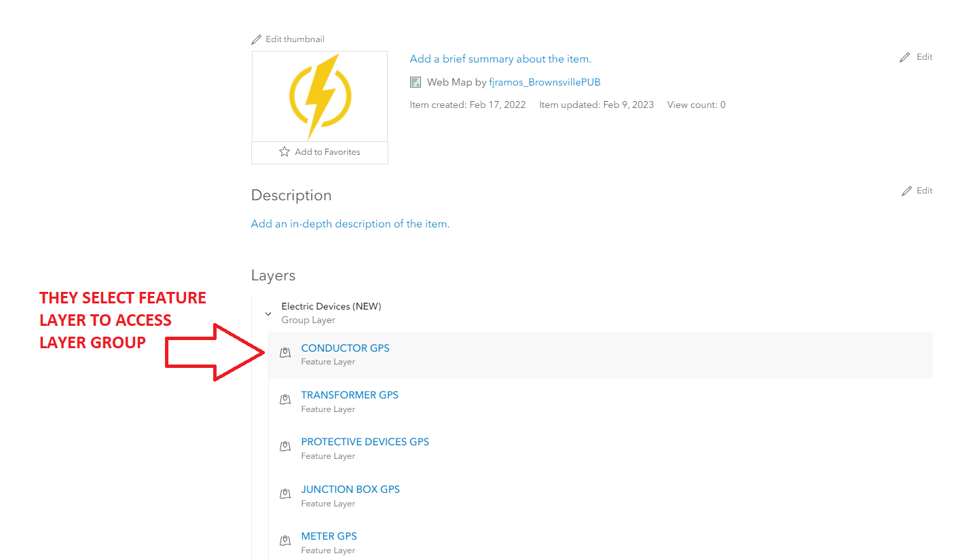Click 'Add an in-depth description of the item'

[350, 223]
